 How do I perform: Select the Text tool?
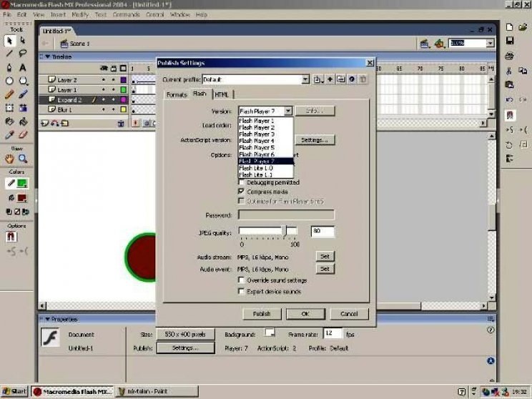[23, 67]
